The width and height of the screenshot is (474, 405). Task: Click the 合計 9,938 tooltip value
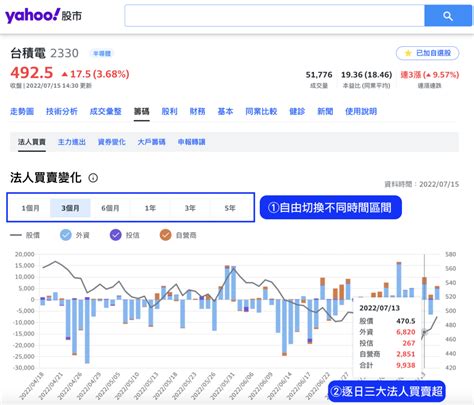pyautogui.click(x=406, y=365)
